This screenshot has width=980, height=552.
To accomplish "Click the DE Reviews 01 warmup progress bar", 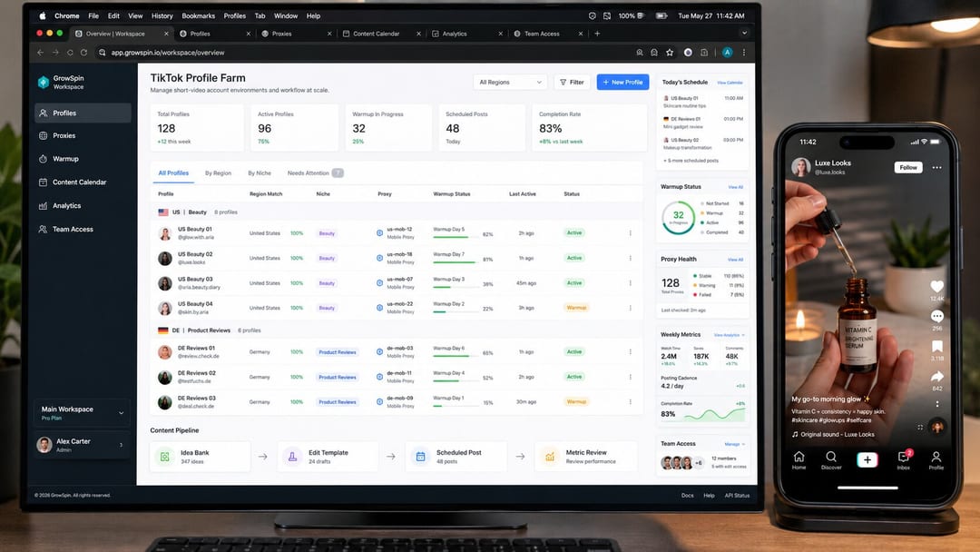I will (x=455, y=356).
